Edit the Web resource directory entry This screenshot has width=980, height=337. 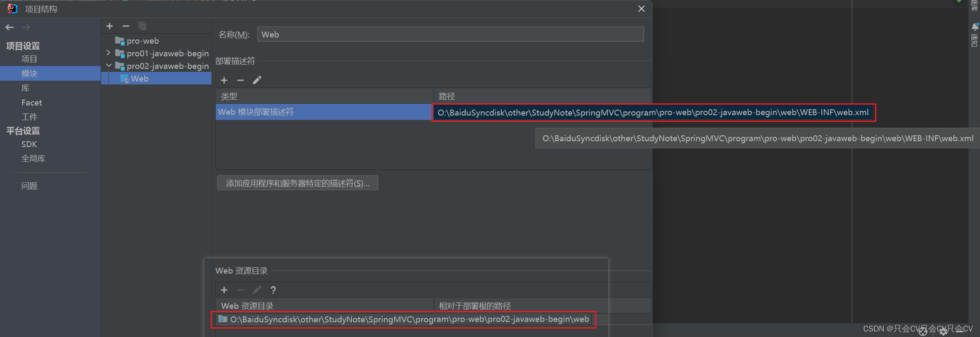(257, 290)
